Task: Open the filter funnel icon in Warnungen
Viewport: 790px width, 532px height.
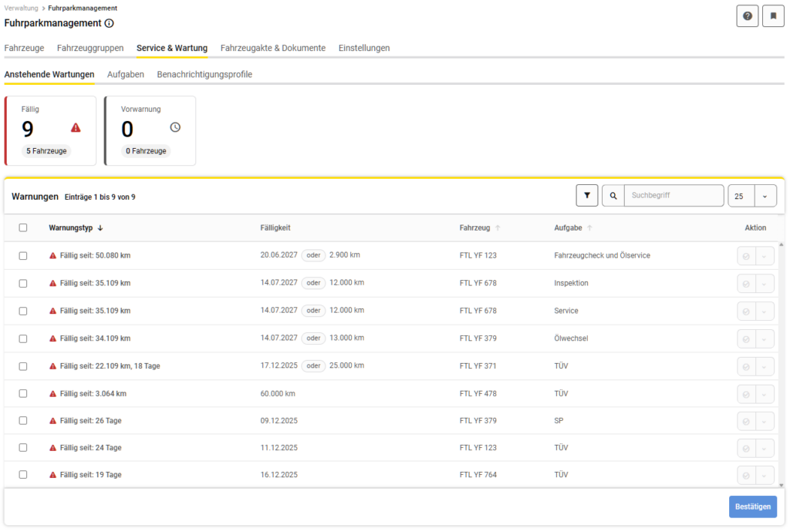Action: coord(587,196)
